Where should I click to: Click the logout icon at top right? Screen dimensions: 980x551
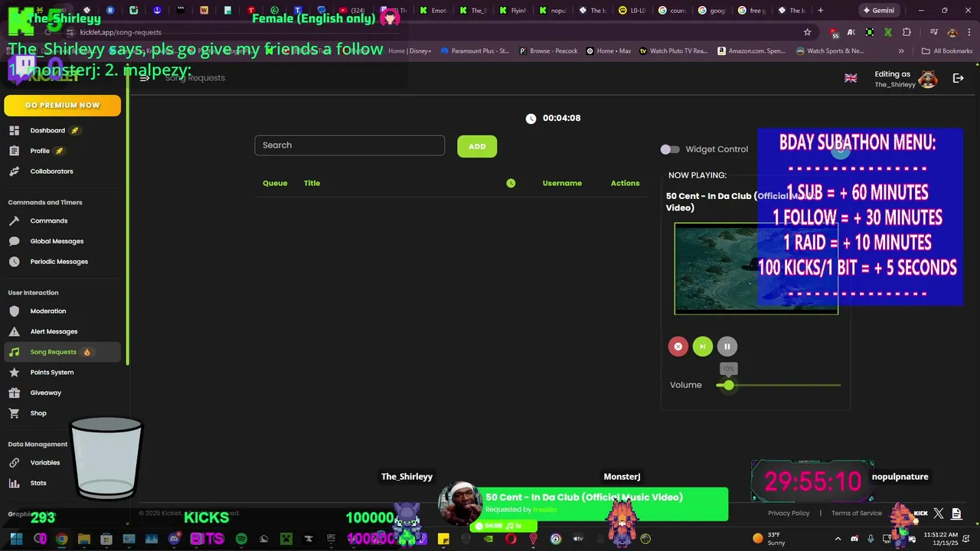click(958, 78)
